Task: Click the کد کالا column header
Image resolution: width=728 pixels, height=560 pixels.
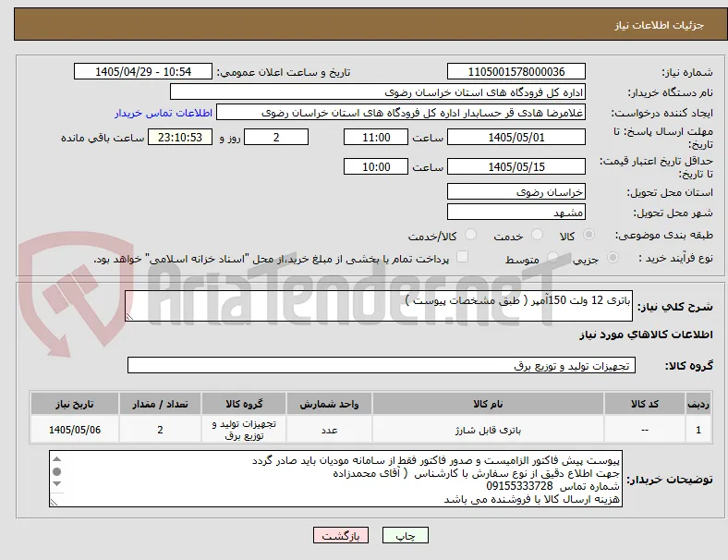Action: [645, 404]
